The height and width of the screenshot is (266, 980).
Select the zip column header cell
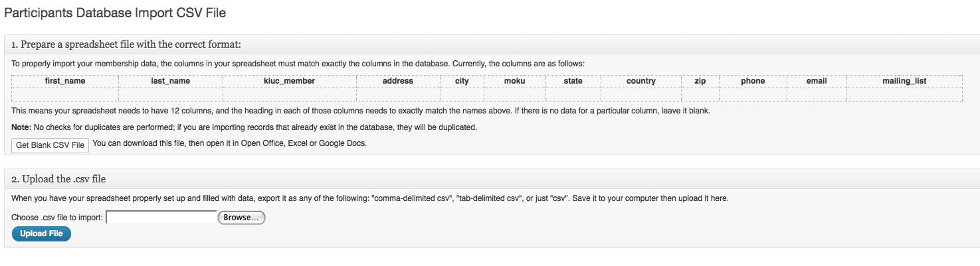click(700, 81)
